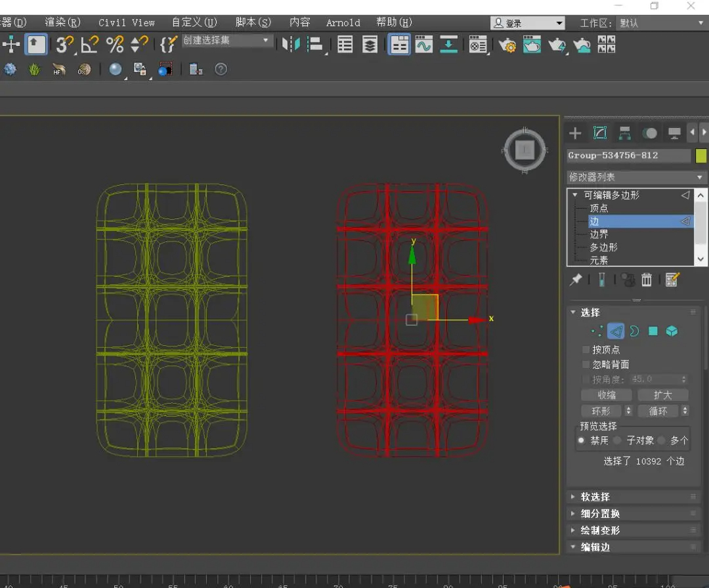Open Render Setup teapot icon

[x=507, y=45]
